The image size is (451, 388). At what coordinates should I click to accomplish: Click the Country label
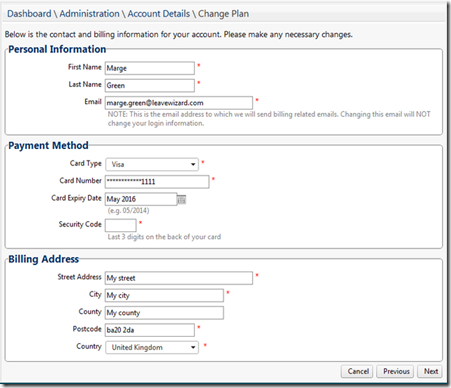(x=89, y=346)
